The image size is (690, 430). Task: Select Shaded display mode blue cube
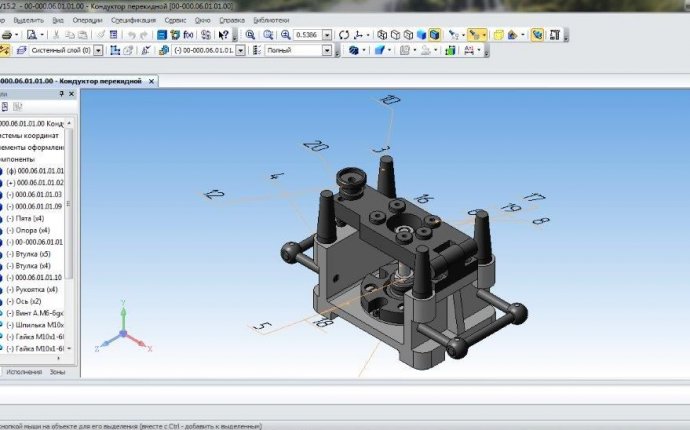422,35
